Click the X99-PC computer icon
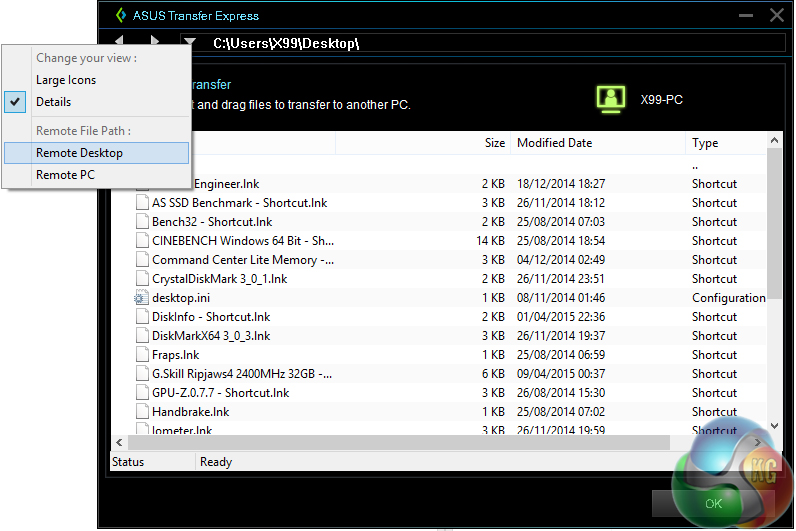Image resolution: width=796 pixels, height=531 pixels. tap(610, 99)
